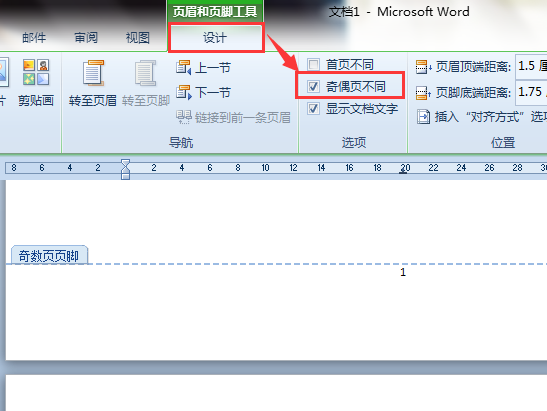The image size is (547, 411).
Task: Click the 剪贴画 clip art icon
Action: tap(36, 72)
